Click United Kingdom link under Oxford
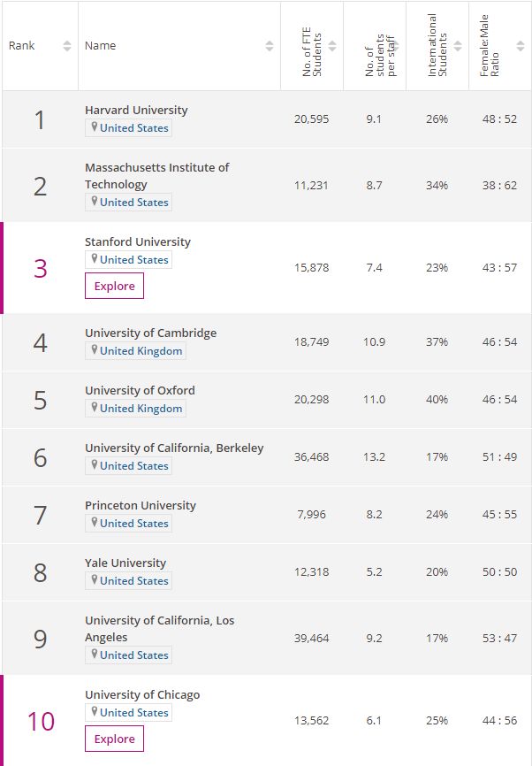 coord(141,408)
